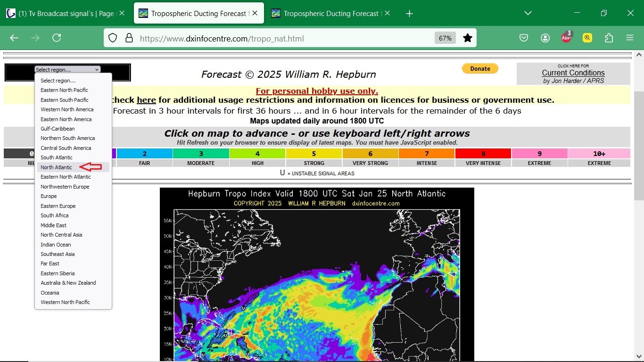Click the level 4 HIGH color swatch
644x362 pixels.
[257, 154]
